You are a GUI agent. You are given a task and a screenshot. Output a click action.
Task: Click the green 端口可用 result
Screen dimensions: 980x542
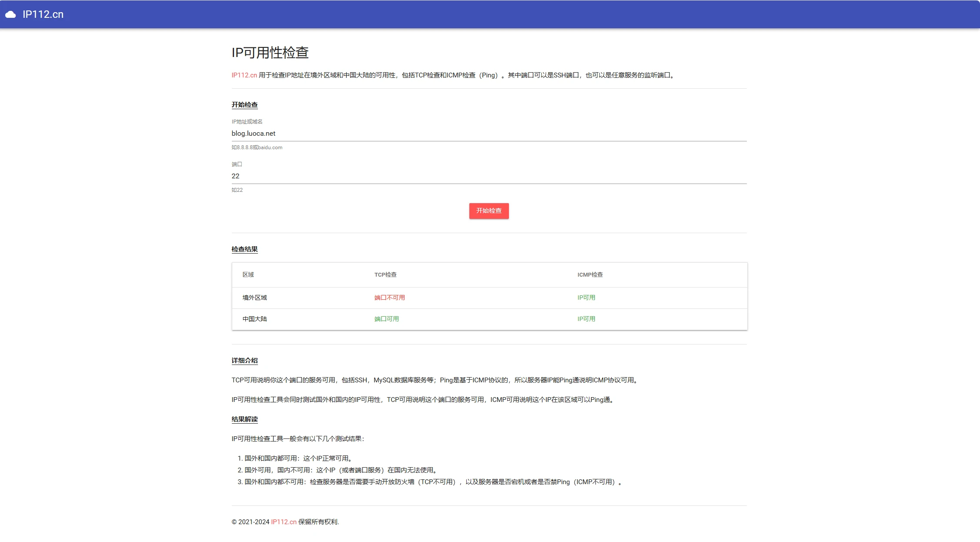[386, 319]
